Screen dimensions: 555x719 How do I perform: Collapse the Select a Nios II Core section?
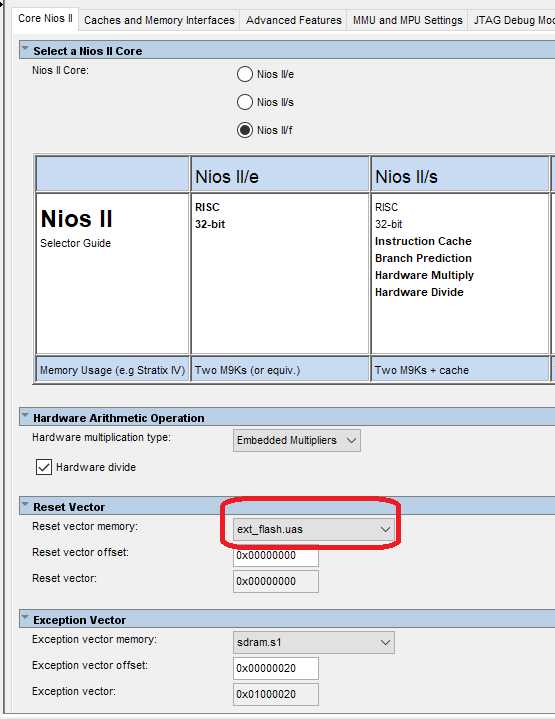pyautogui.click(x=25, y=49)
